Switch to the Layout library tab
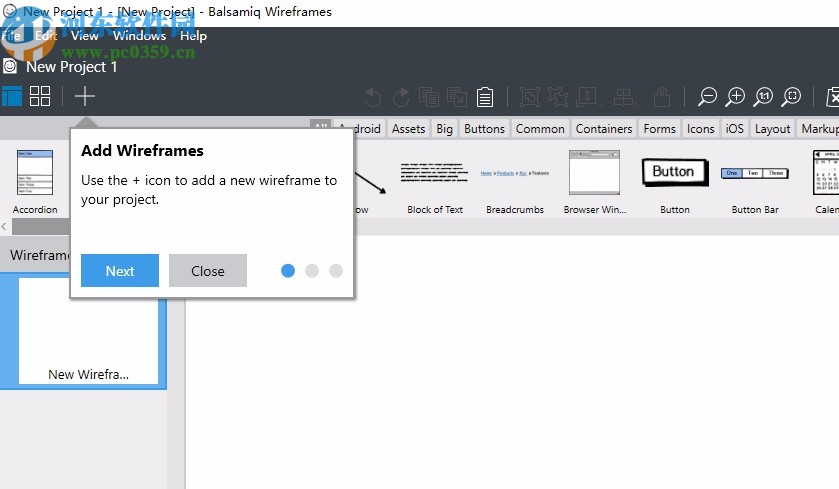This screenshot has width=839, height=489. tap(772, 129)
